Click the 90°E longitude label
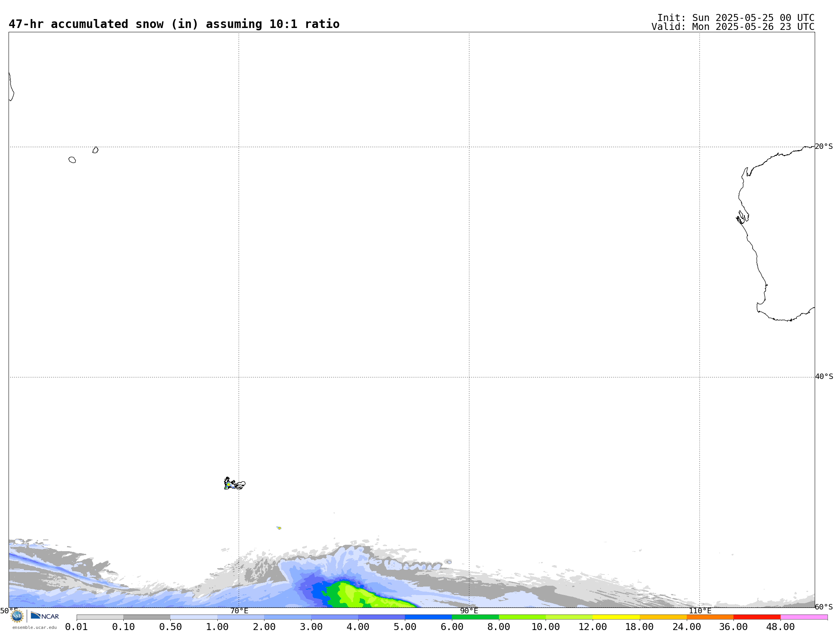 [x=469, y=611]
